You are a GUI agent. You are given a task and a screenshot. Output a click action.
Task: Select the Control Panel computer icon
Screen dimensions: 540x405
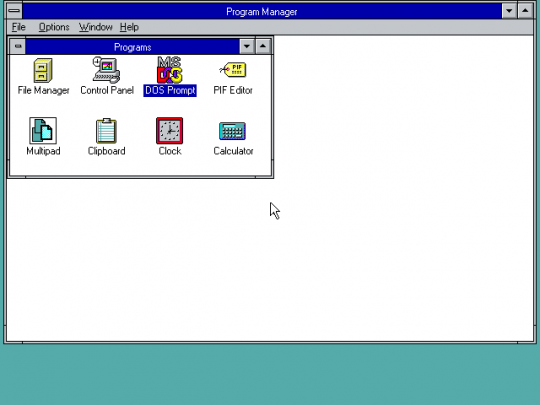106,70
